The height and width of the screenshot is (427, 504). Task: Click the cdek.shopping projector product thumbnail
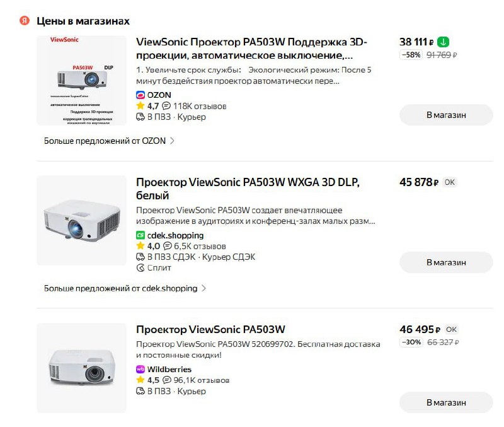point(81,220)
